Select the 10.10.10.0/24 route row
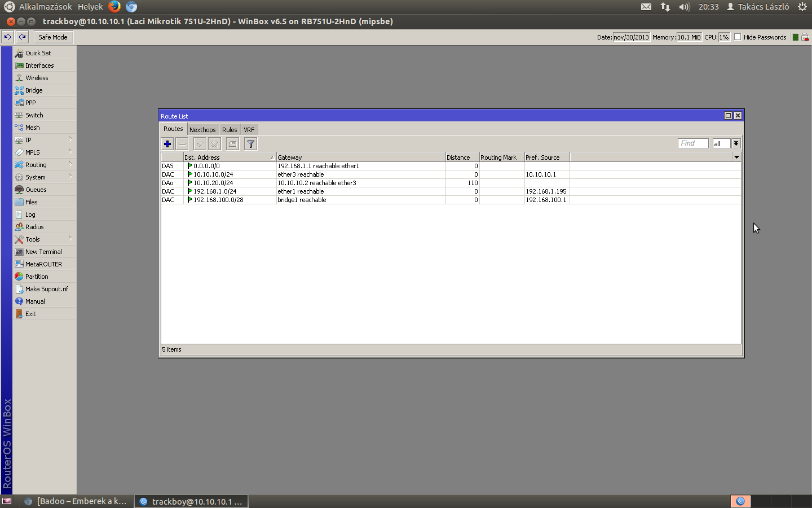The width and height of the screenshot is (812, 508). pyautogui.click(x=451, y=174)
